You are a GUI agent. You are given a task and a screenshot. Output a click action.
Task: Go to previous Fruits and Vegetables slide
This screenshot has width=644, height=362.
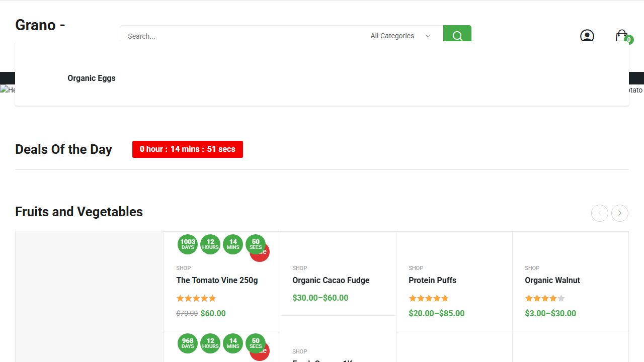[600, 213]
